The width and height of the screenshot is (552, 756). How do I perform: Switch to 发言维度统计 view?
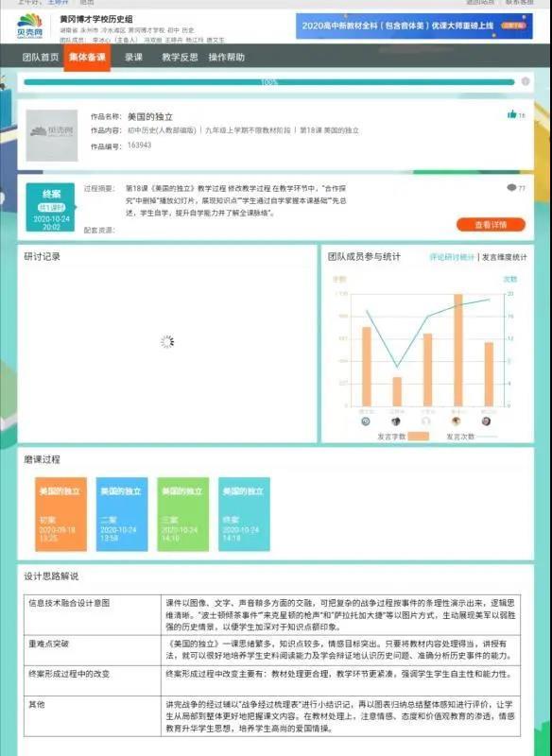(505, 257)
